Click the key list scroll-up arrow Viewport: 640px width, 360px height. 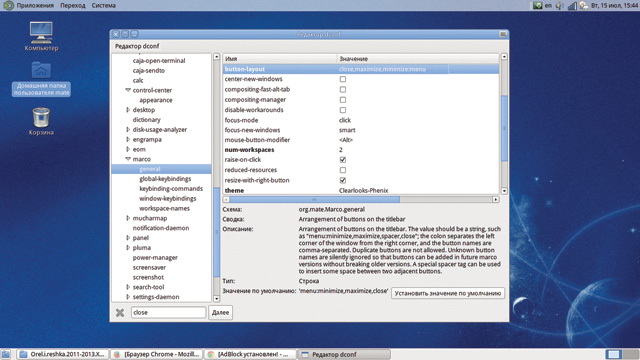coord(504,57)
